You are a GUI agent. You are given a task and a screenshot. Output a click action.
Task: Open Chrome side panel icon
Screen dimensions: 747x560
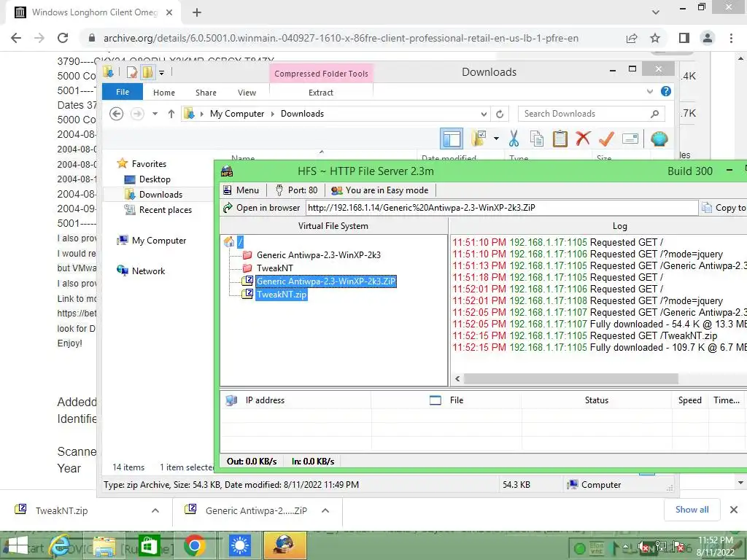pos(684,38)
